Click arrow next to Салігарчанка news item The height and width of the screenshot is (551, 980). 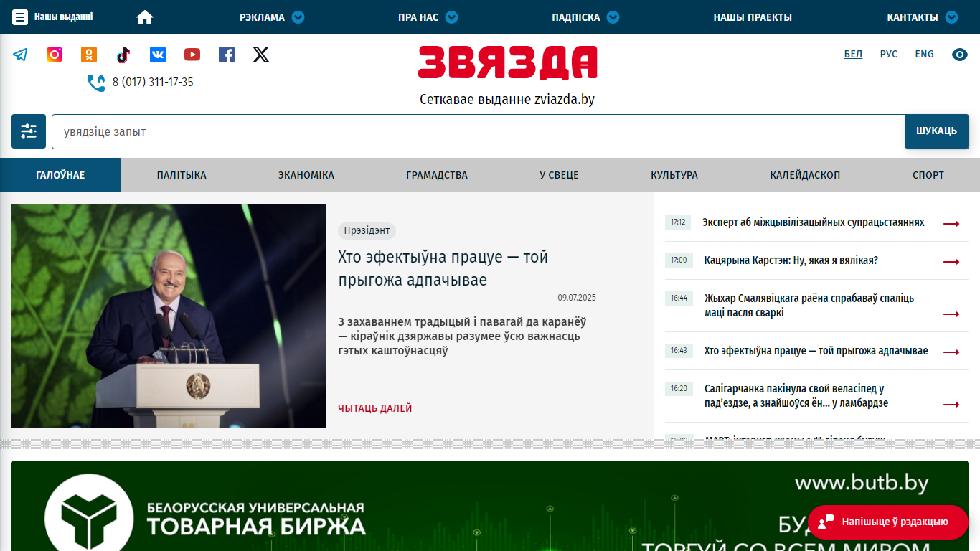[x=951, y=405]
